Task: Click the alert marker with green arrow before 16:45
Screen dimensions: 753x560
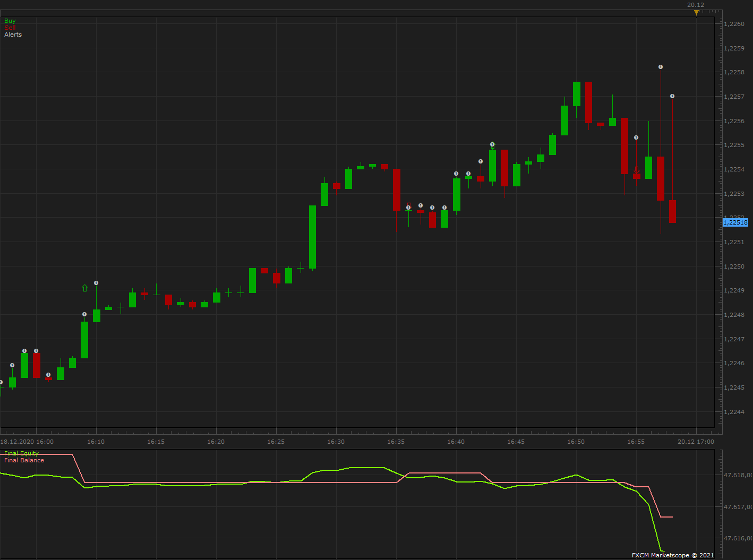Action: [x=492, y=144]
